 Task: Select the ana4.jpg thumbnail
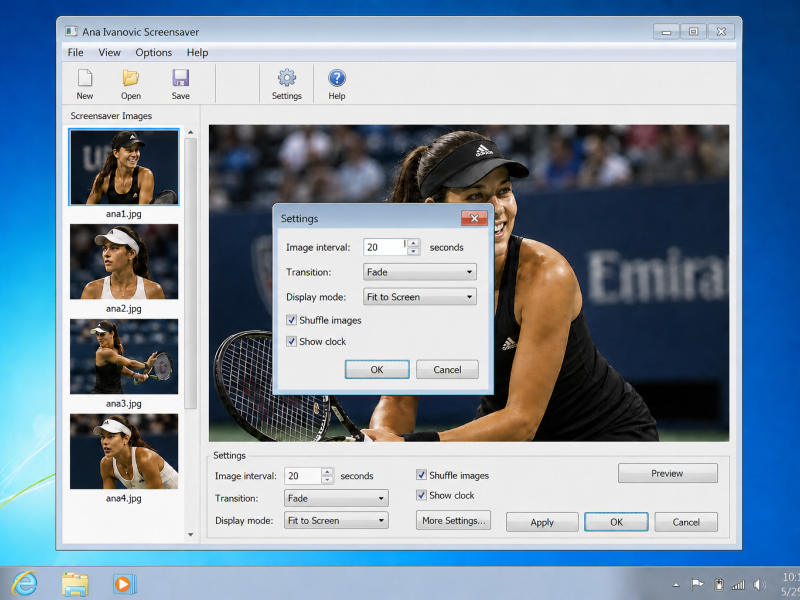click(124, 452)
